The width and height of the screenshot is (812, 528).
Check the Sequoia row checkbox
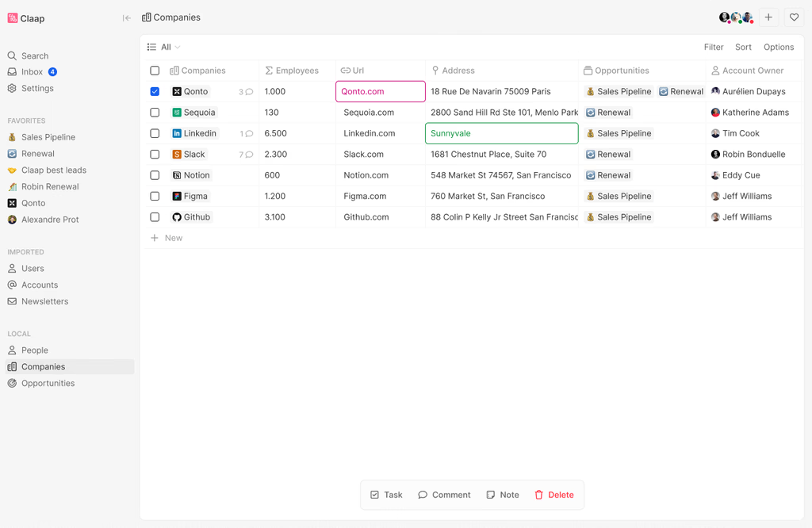click(155, 113)
